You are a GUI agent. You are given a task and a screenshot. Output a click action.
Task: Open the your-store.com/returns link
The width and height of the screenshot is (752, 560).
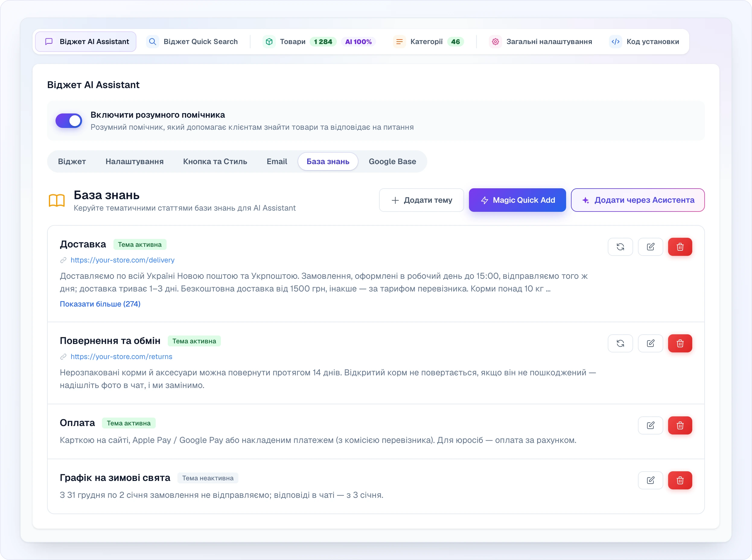coord(121,357)
